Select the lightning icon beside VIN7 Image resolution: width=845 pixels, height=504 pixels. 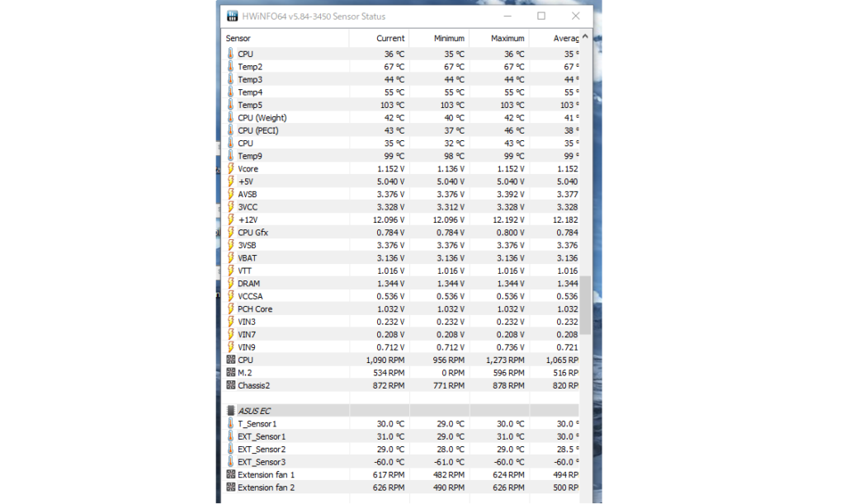(231, 334)
